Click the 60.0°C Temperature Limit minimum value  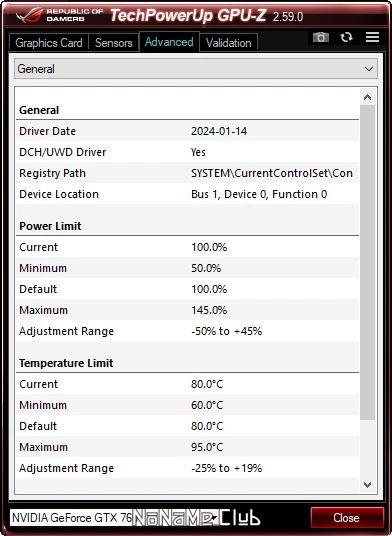207,405
